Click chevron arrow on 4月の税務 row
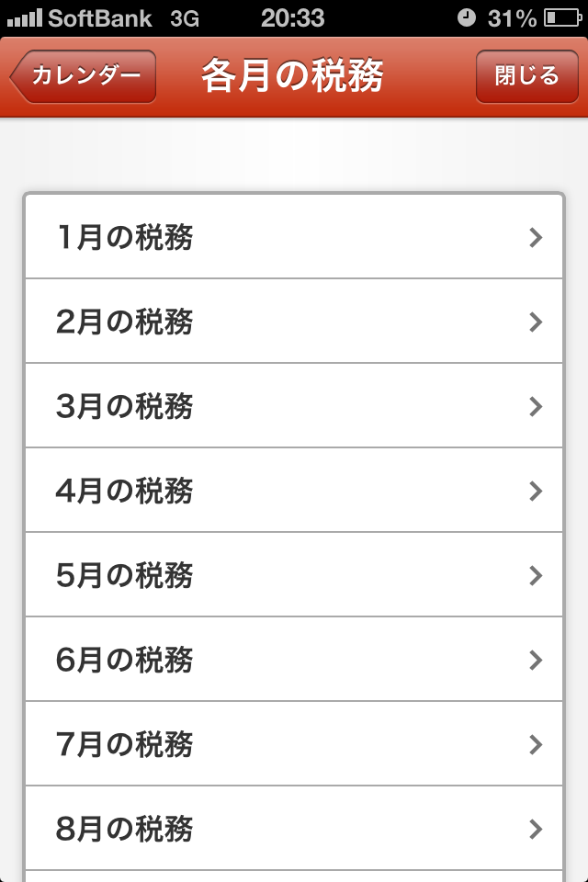 (x=537, y=492)
